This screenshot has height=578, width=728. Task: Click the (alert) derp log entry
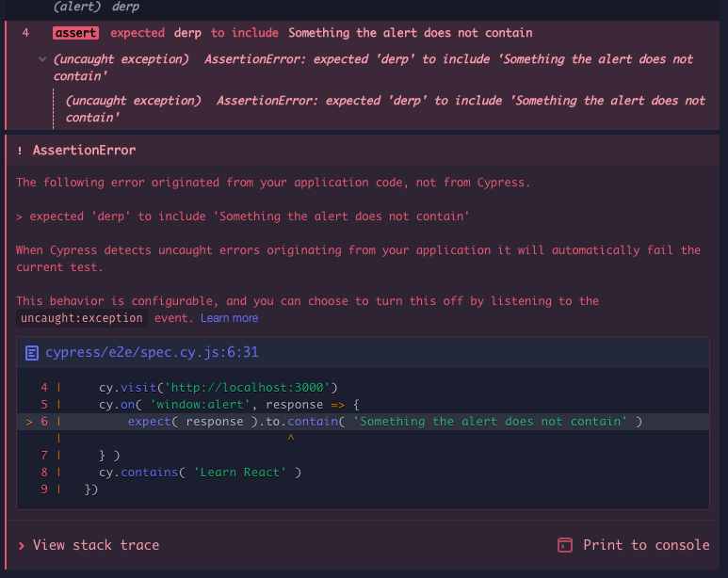pyautogui.click(x=96, y=7)
